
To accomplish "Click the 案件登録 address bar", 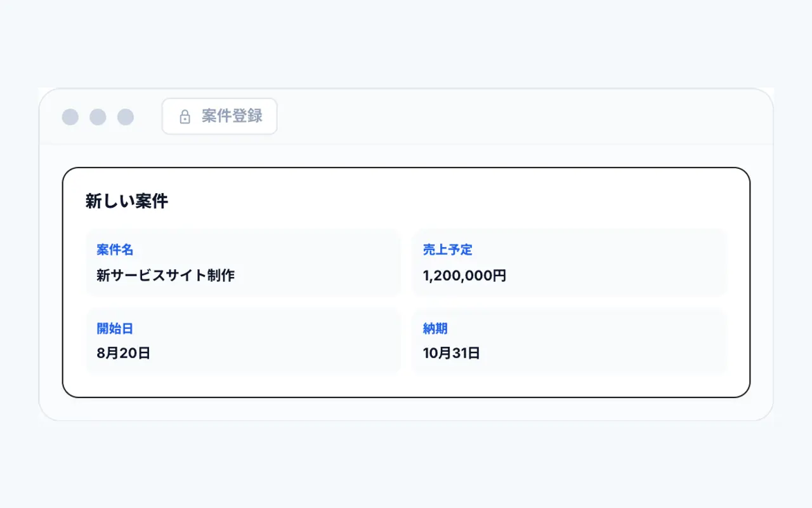I will (219, 116).
